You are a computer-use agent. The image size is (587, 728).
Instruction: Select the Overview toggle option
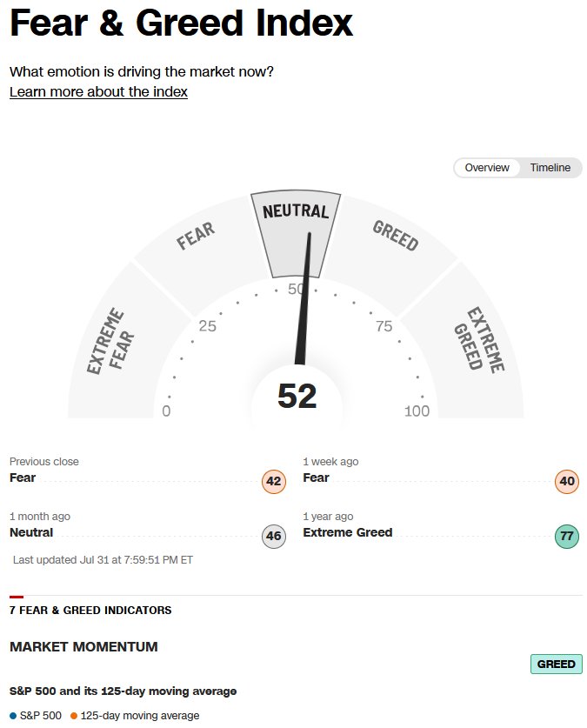click(487, 168)
